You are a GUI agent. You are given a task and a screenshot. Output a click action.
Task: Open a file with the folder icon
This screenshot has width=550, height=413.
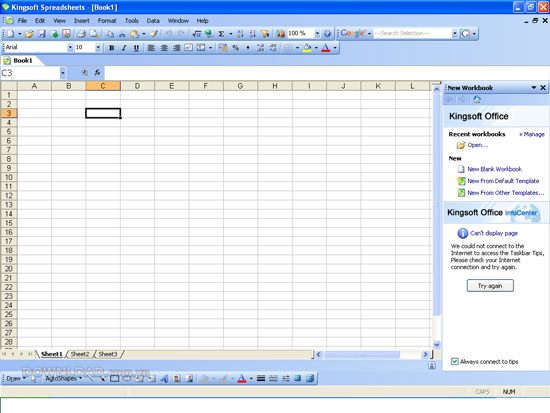29,34
